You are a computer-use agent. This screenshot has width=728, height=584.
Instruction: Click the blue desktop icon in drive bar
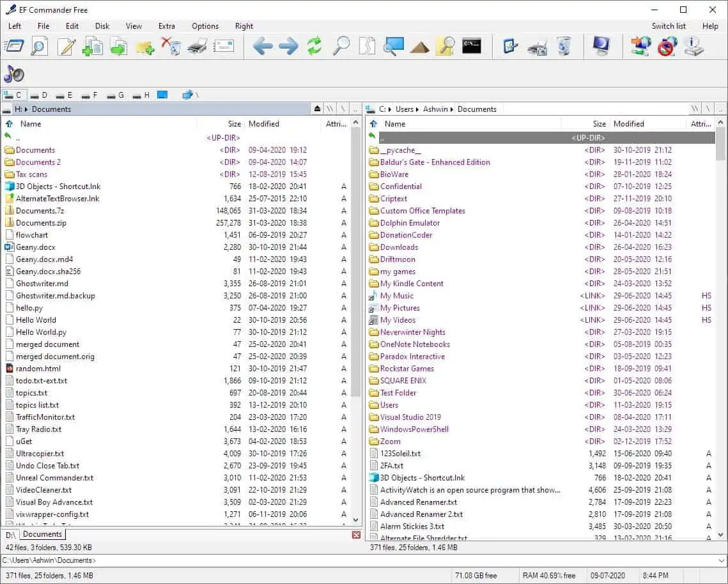tap(162, 95)
